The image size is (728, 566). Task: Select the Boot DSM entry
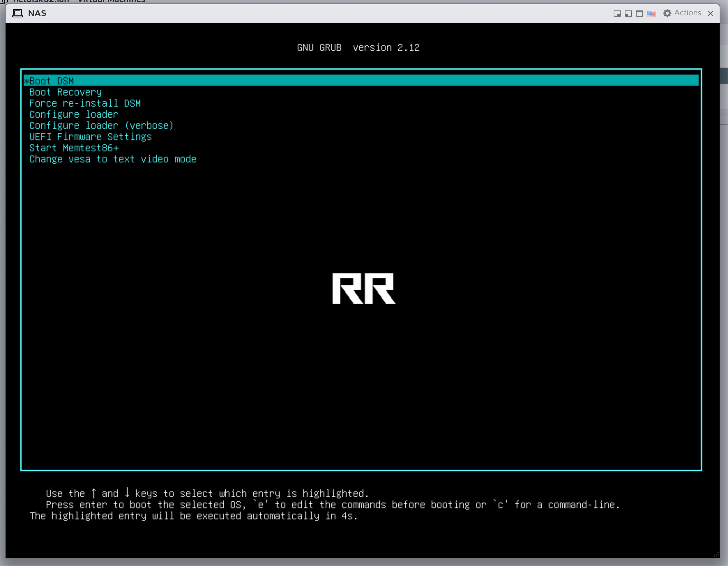(361, 81)
